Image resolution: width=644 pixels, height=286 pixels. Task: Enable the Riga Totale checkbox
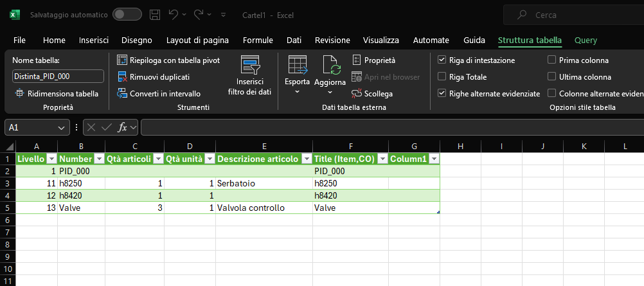(x=442, y=77)
